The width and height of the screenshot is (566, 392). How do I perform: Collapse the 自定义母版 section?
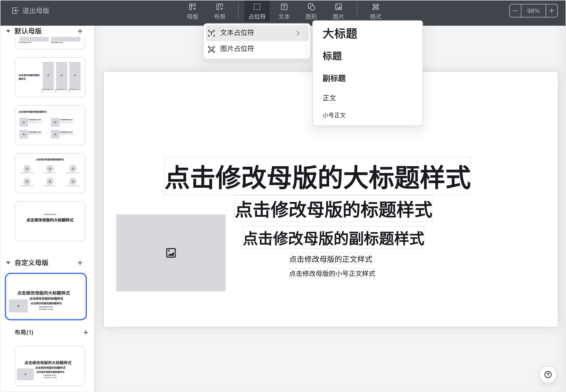[x=8, y=263]
